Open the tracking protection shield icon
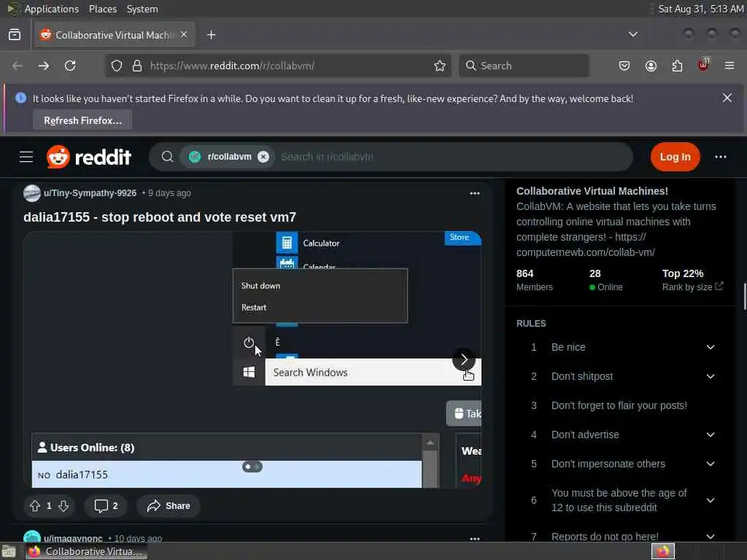Viewport: 747px width, 560px height. point(117,66)
